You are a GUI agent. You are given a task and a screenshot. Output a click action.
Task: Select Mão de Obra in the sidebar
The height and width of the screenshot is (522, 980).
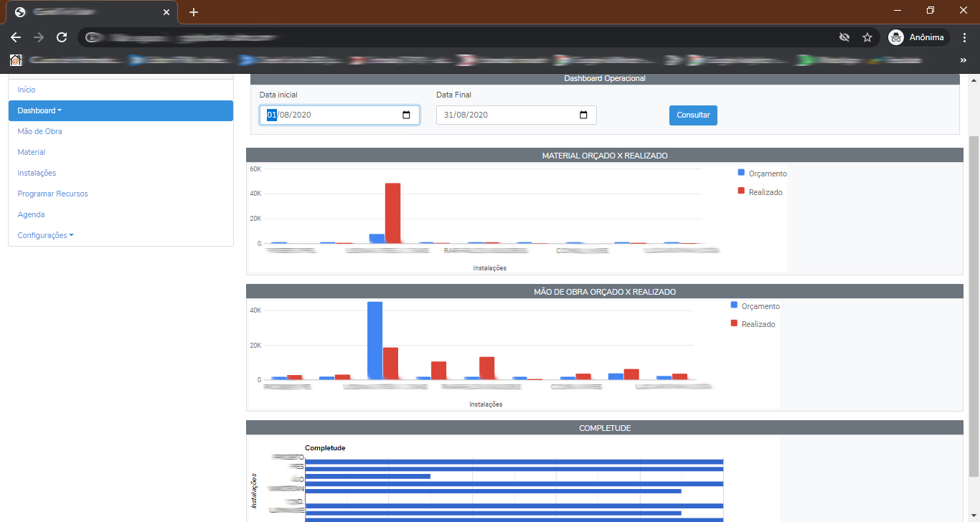click(x=39, y=131)
